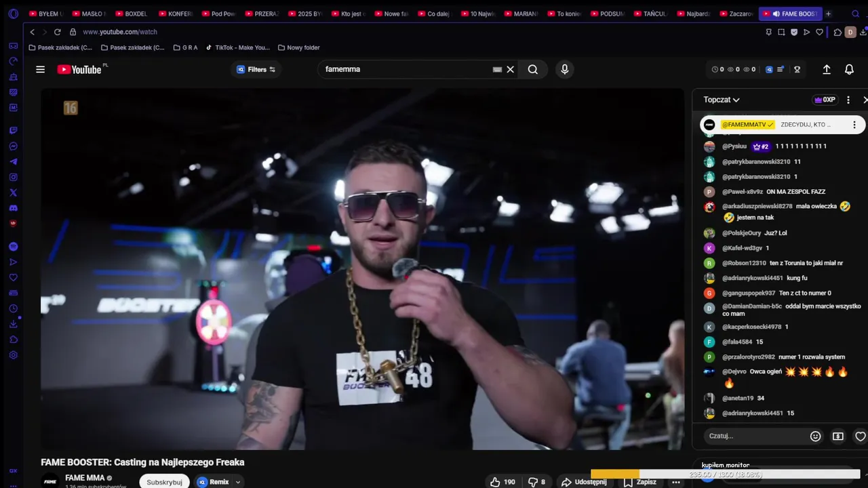Open FAME MMA channel avatar
This screenshot has width=868, height=488.
[50, 481]
